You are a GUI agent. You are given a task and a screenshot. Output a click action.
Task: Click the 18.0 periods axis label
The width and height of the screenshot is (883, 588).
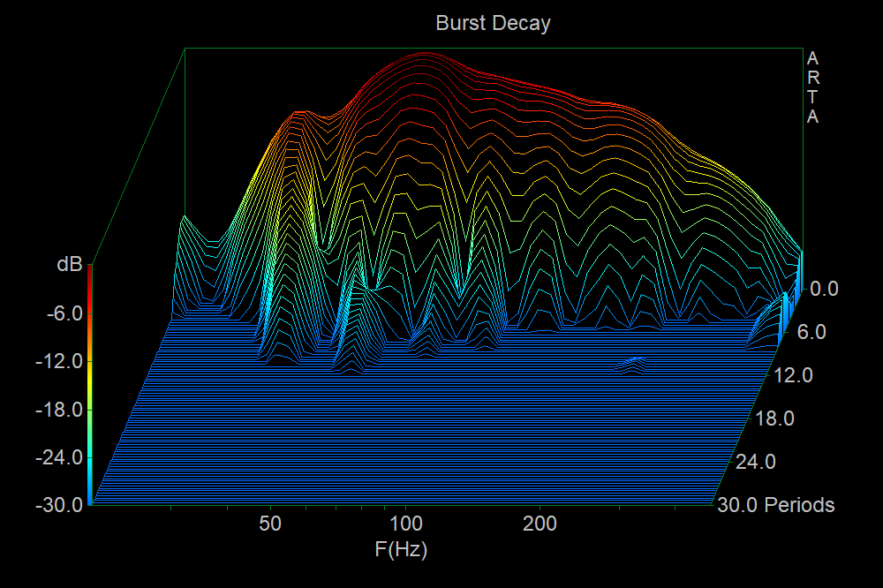(774, 418)
